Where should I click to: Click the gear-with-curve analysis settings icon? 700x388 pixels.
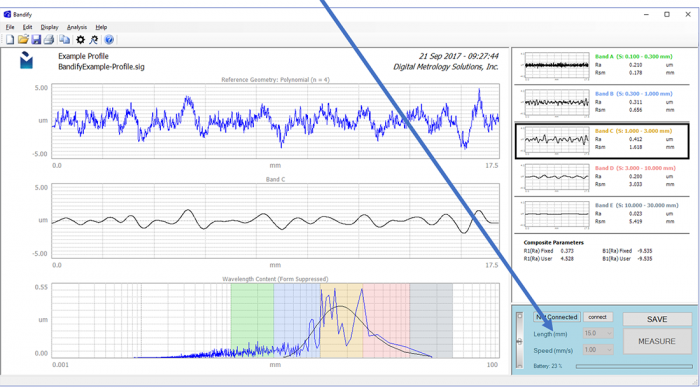click(94, 40)
